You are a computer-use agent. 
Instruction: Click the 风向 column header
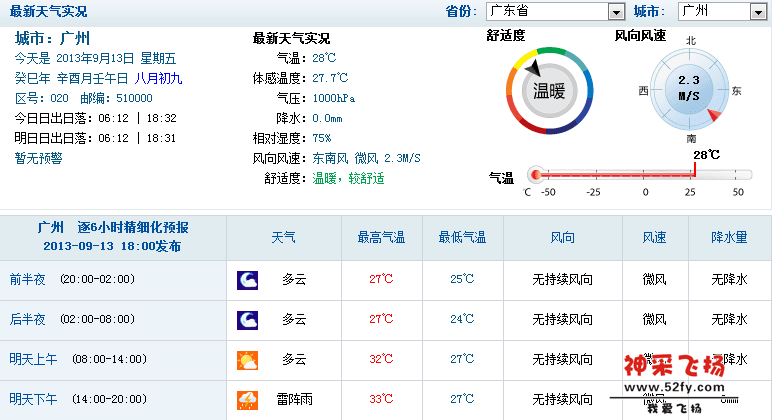pos(563,237)
